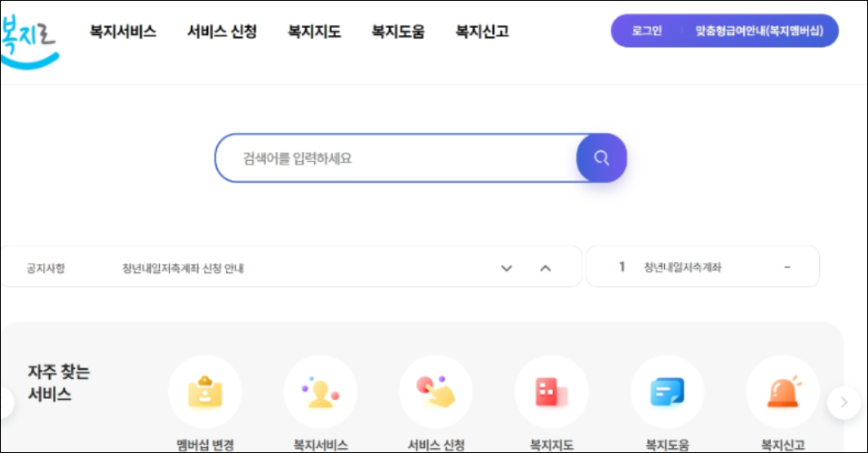
Task: Open top-ranked keyword 청년내일저축계좌
Action: point(682,267)
